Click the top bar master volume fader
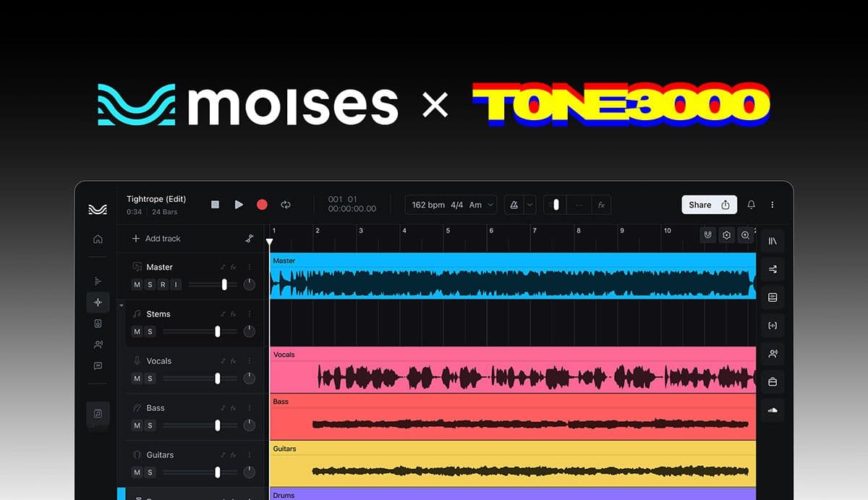This screenshot has width=868, height=500. pos(556,205)
